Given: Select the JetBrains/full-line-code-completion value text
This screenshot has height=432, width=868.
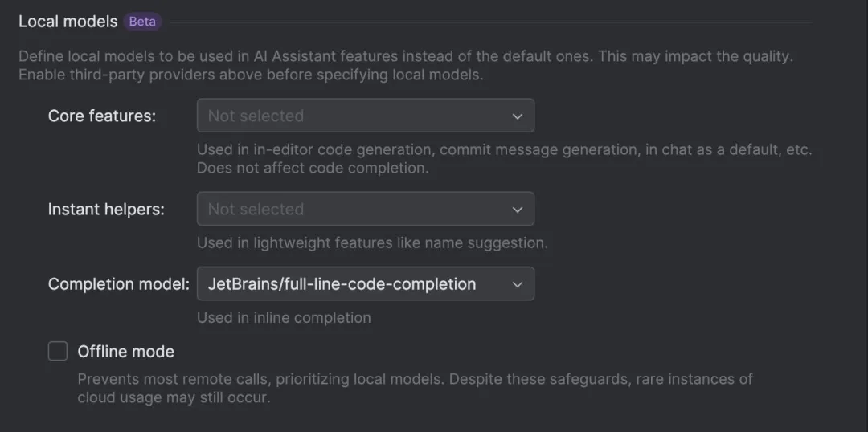Looking at the screenshot, I should (342, 283).
